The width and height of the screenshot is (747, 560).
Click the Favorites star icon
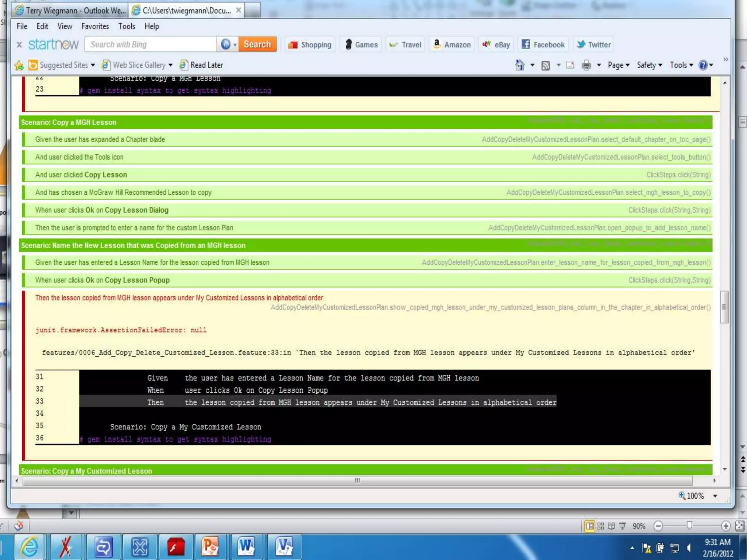pyautogui.click(x=19, y=66)
